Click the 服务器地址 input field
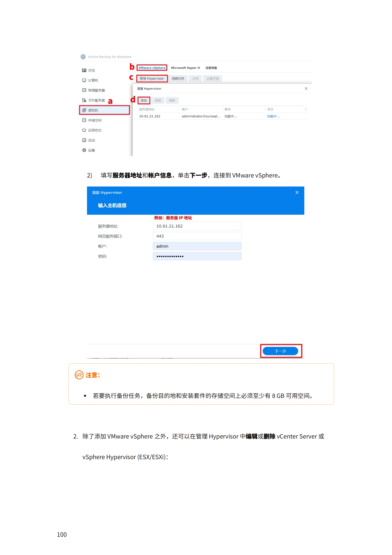 point(197,226)
